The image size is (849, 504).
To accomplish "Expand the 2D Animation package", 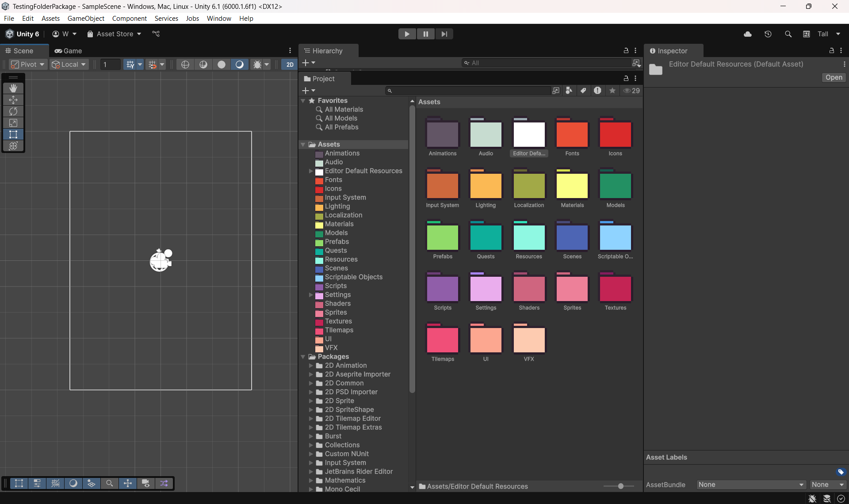I will coord(311,366).
